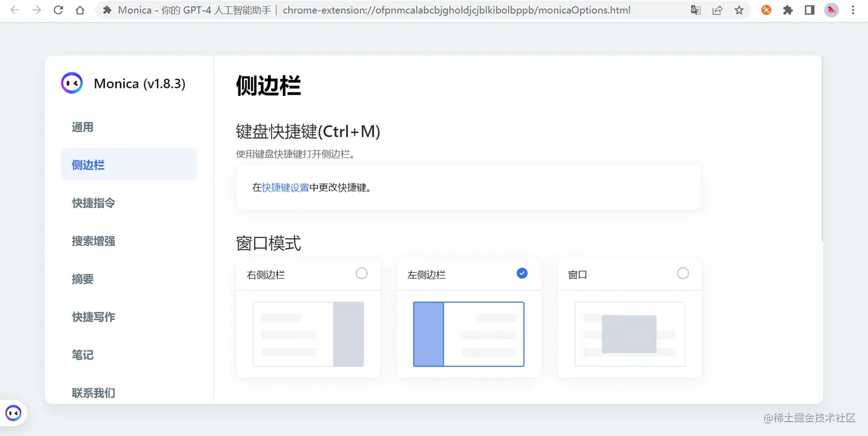Open the floating Monica bubble at bottom left
The image size is (868, 436).
pyautogui.click(x=13, y=412)
